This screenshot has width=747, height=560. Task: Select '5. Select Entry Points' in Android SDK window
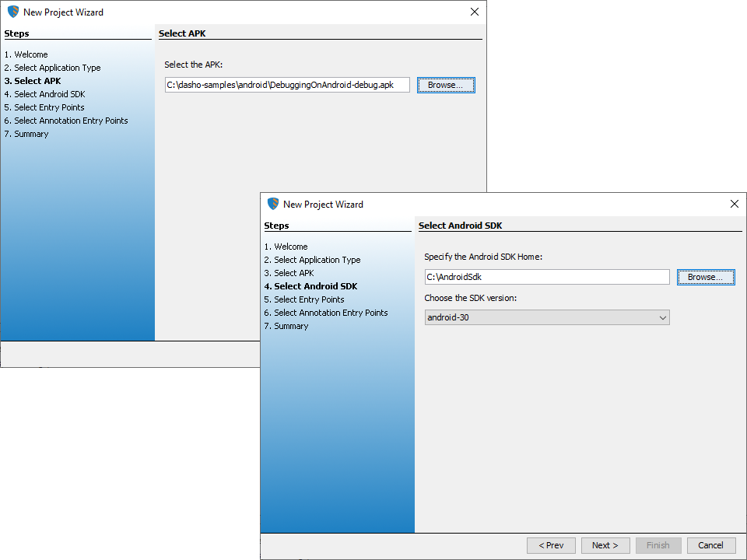304,299
